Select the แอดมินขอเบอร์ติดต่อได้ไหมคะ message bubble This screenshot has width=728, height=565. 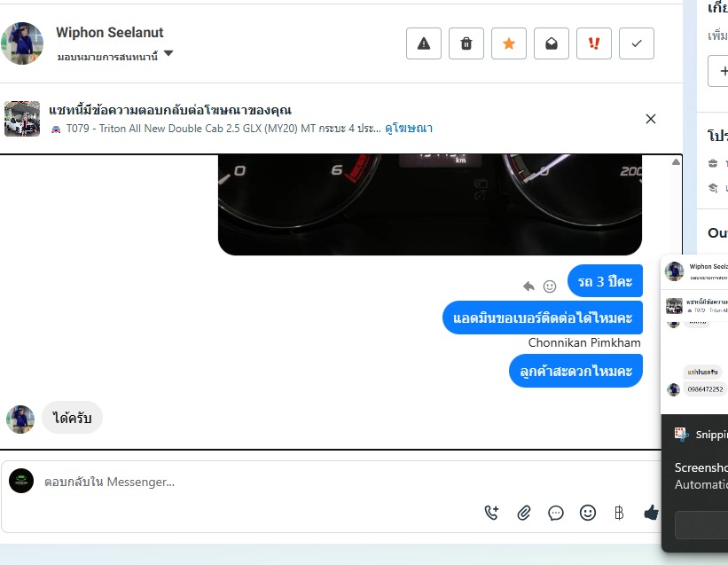pyautogui.click(x=543, y=318)
